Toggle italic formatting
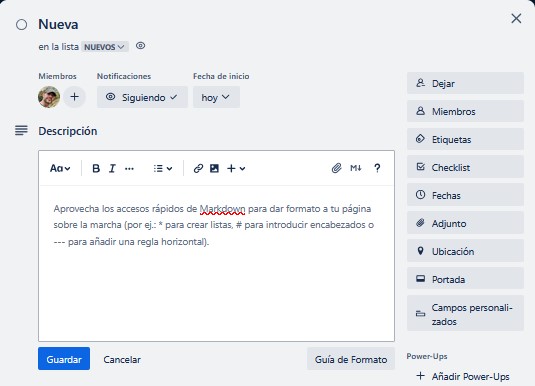 point(112,168)
